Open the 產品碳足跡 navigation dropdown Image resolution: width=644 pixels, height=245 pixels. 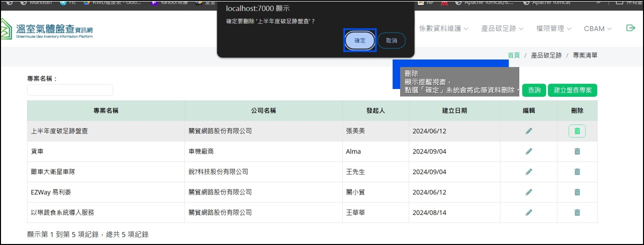(502, 28)
